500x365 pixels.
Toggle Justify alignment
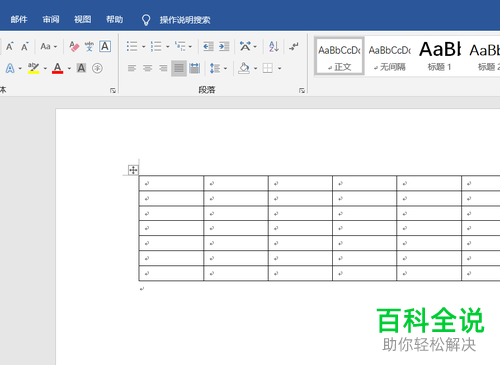coord(179,68)
